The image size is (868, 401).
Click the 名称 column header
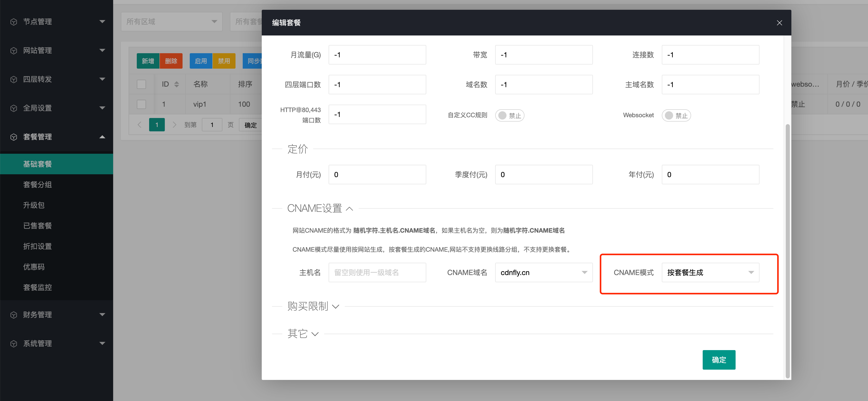click(207, 84)
